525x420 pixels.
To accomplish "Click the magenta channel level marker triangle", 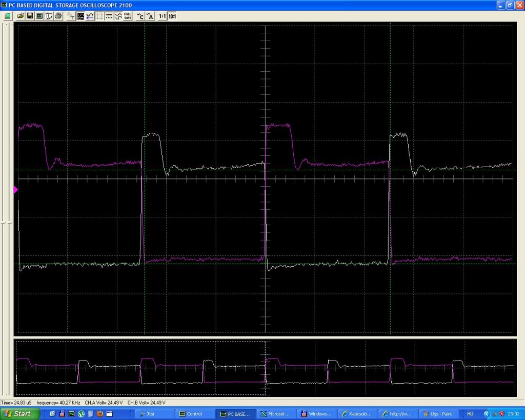I will coord(15,190).
